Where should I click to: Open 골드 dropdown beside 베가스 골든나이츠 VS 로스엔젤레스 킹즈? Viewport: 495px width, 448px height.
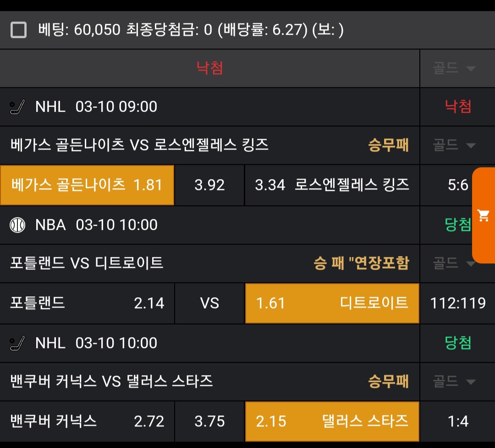(x=454, y=146)
